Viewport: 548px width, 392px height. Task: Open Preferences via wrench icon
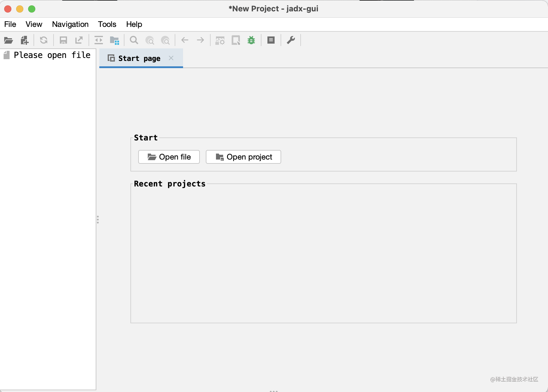(291, 40)
